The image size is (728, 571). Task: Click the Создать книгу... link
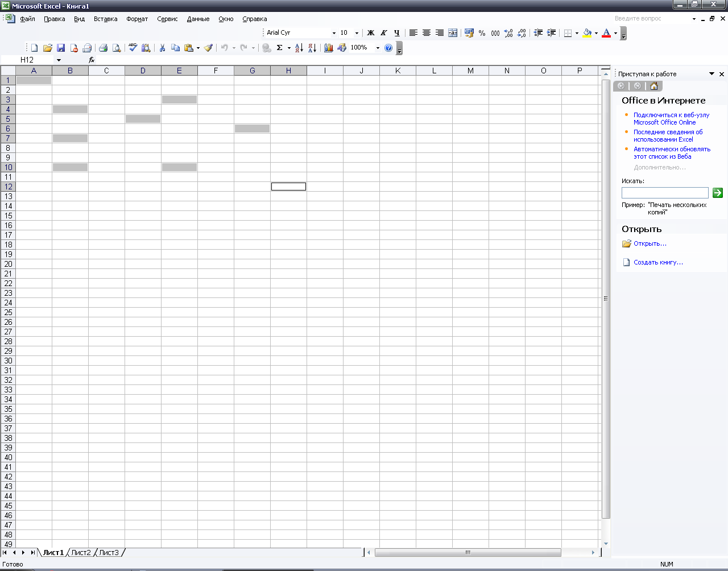[658, 262]
